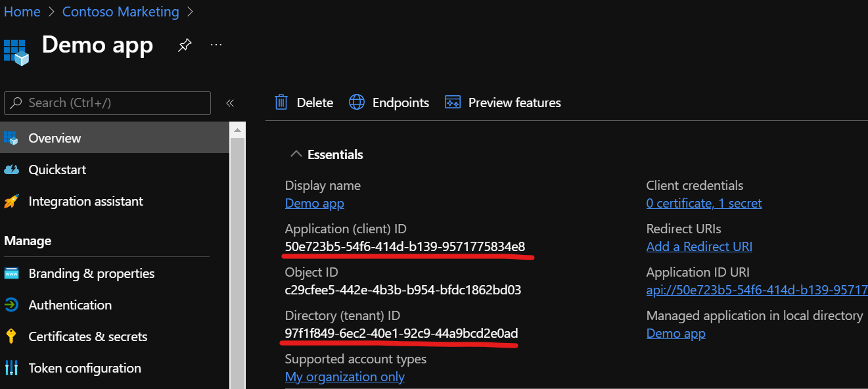Click Add a Redirect URI link
The image size is (868, 389).
(699, 246)
